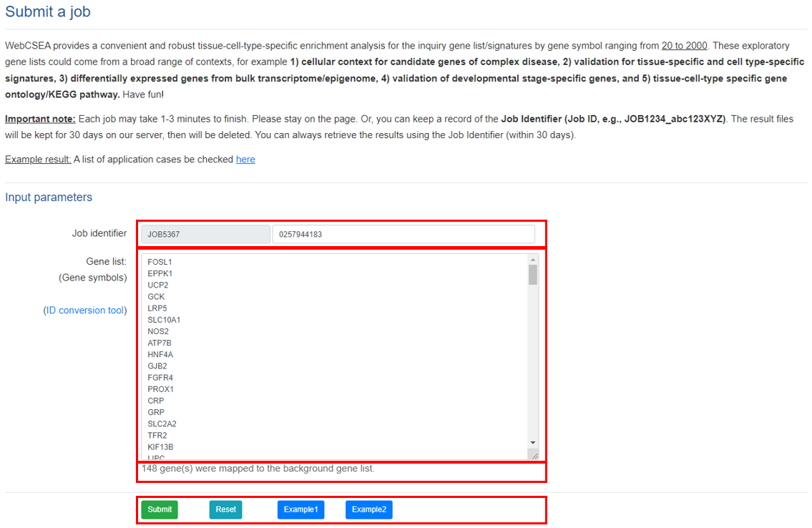Click the 'Input parameters' section heading
The width and height of the screenshot is (812, 528).
(49, 197)
